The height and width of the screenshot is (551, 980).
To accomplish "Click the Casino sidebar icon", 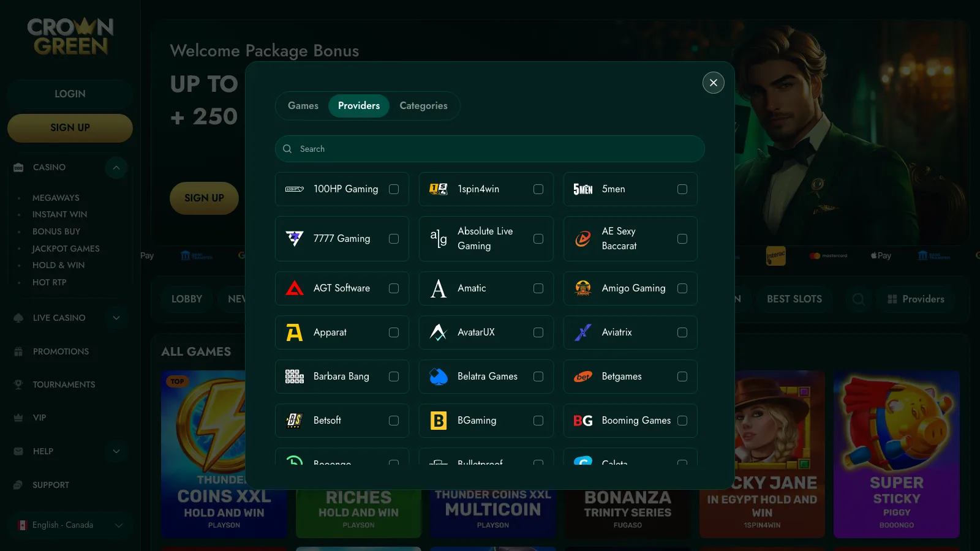I will point(18,168).
